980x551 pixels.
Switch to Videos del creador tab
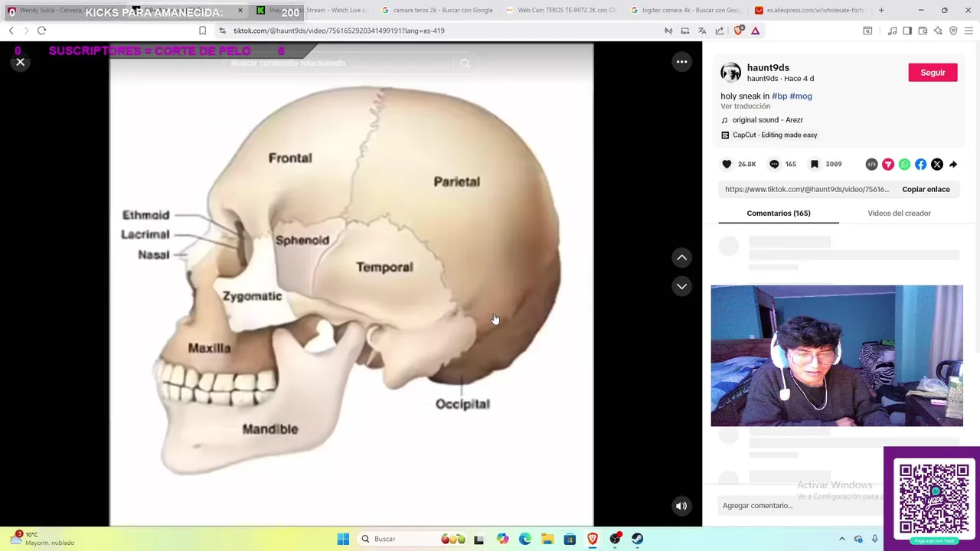point(899,213)
